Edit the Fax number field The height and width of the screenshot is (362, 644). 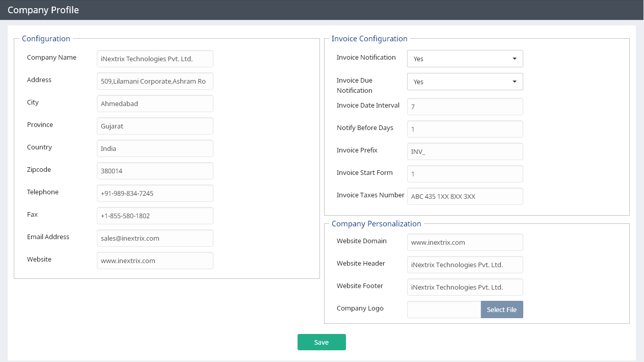click(155, 216)
